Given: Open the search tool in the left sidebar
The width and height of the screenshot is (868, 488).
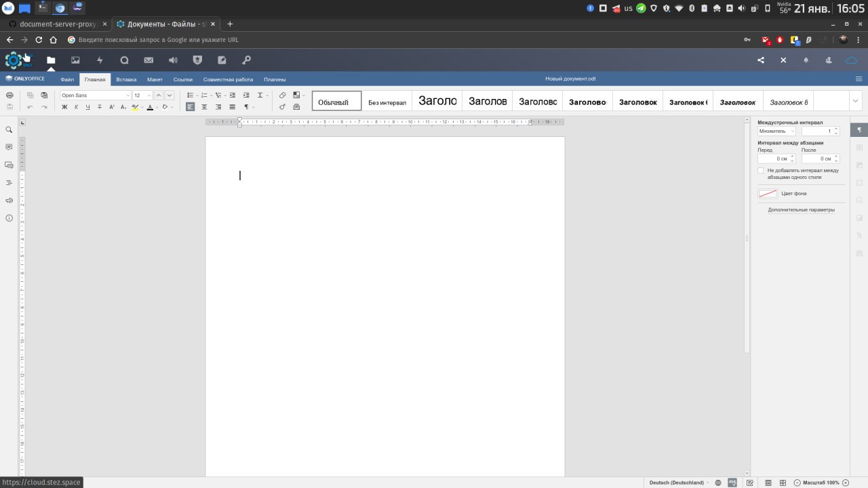Looking at the screenshot, I should coord(9,129).
